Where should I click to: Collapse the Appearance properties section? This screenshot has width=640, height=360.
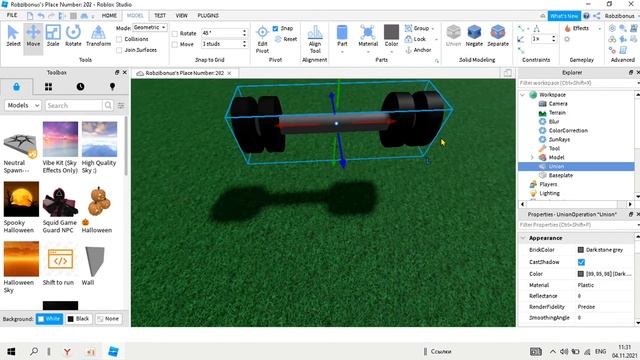(x=523, y=238)
